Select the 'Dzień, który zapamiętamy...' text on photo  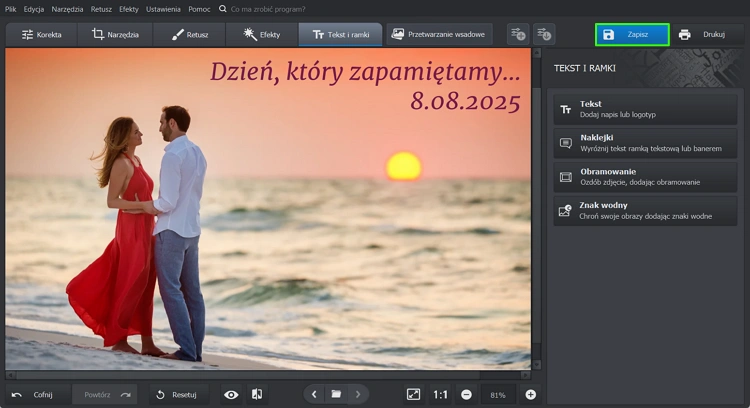(365, 72)
